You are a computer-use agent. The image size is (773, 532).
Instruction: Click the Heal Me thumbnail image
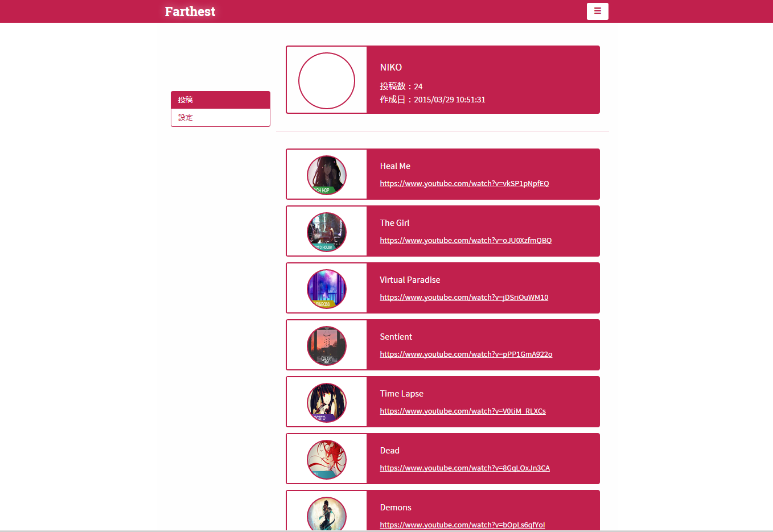[327, 175]
